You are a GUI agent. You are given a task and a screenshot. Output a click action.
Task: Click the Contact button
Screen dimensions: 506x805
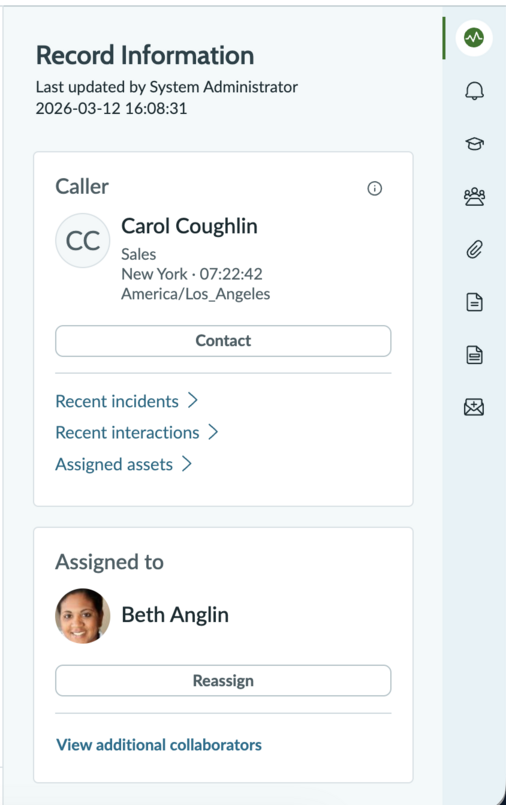pos(223,341)
